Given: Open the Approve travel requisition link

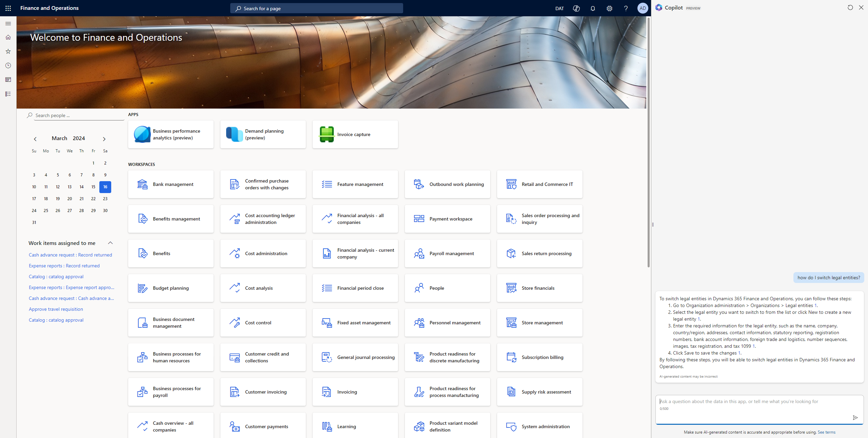Looking at the screenshot, I should click(56, 309).
